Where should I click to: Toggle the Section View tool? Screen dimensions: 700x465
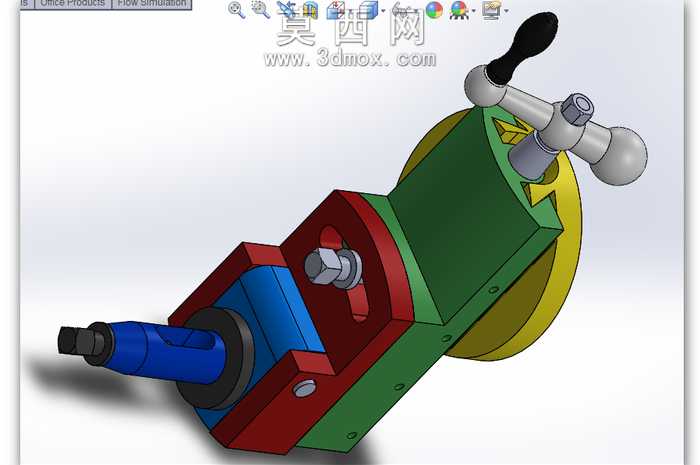(x=309, y=10)
